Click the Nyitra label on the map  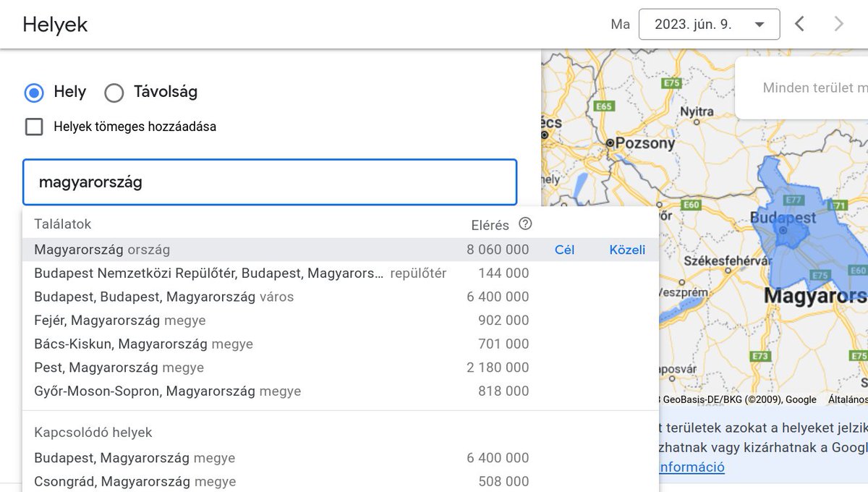point(697,111)
